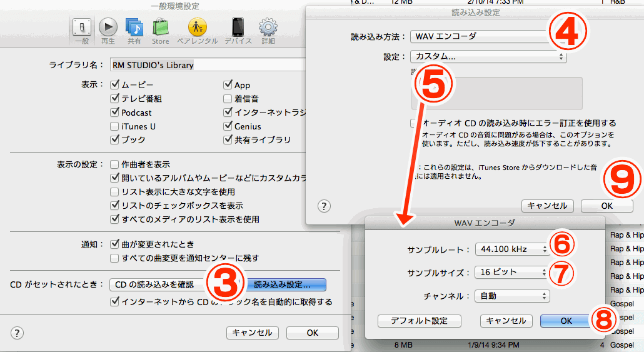
Task: Open the 設定 カスタム dropdown
Action: (x=488, y=57)
